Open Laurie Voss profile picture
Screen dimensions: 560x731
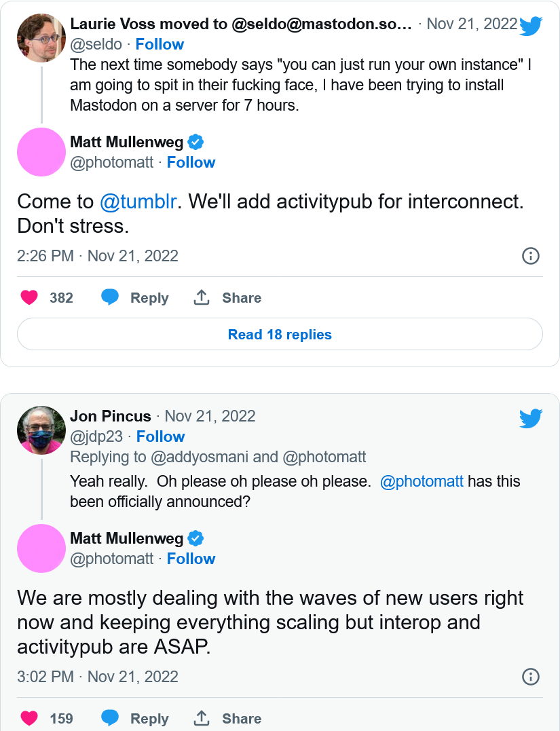(x=41, y=38)
